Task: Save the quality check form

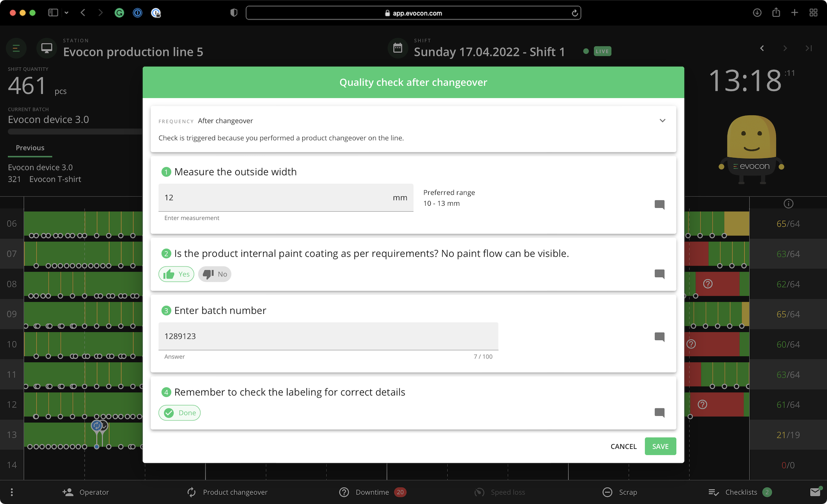Action: pos(660,446)
